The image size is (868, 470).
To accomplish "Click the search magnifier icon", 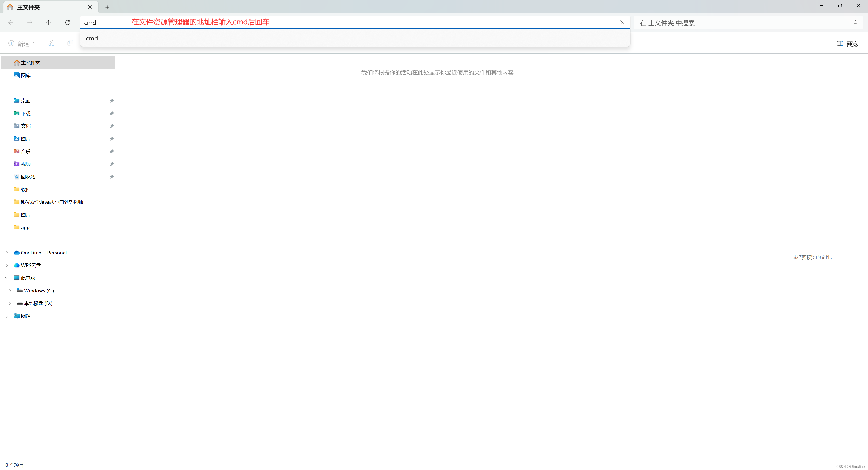I will click(856, 23).
